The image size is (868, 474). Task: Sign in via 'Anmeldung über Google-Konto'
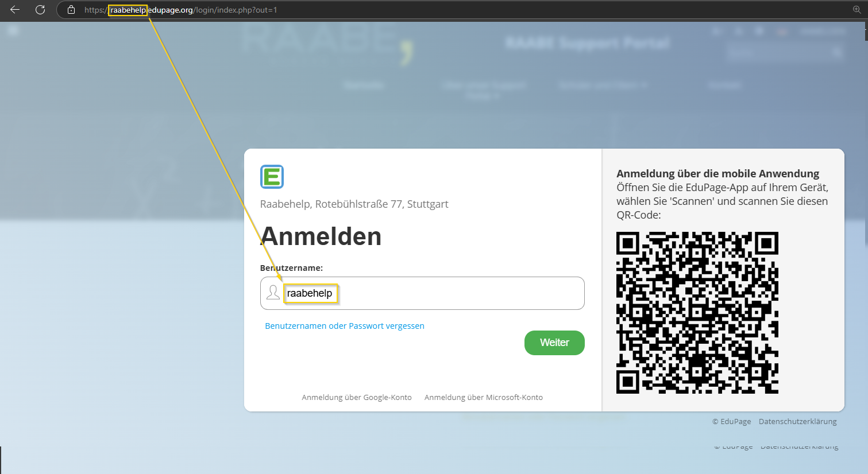point(357,397)
